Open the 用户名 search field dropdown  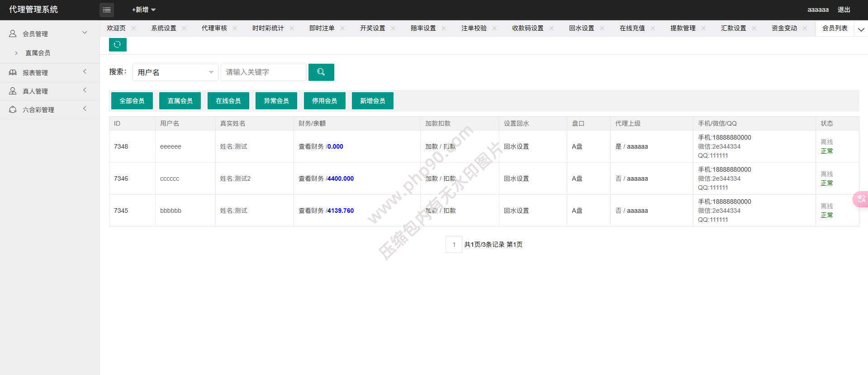coord(175,72)
